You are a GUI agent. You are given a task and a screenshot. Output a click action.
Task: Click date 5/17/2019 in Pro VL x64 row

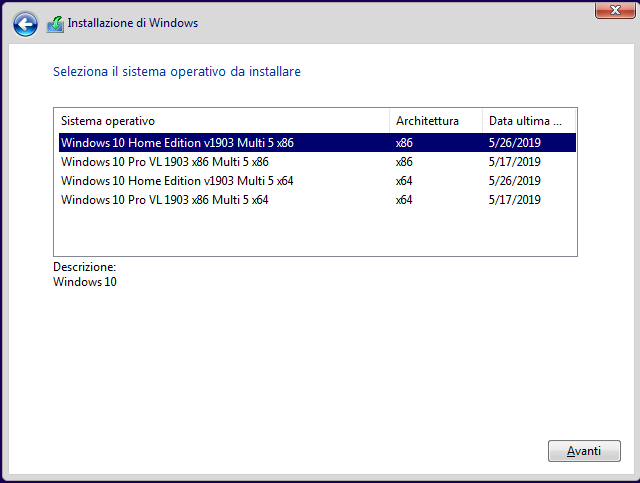click(515, 200)
